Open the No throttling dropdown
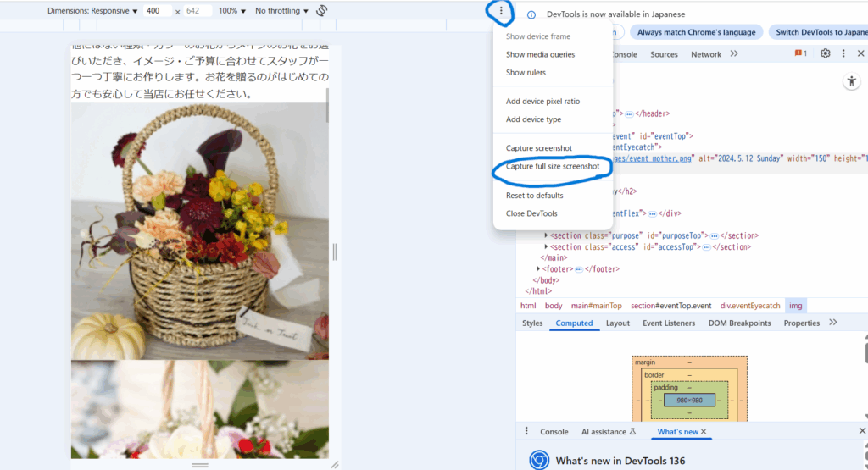 282,11
